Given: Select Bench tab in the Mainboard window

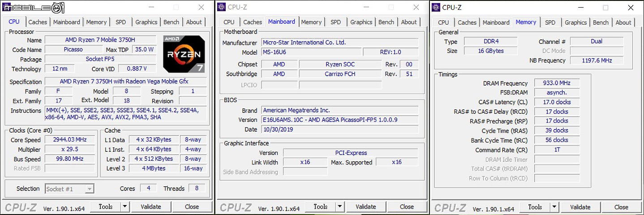Looking at the screenshot, I should click(386, 22).
